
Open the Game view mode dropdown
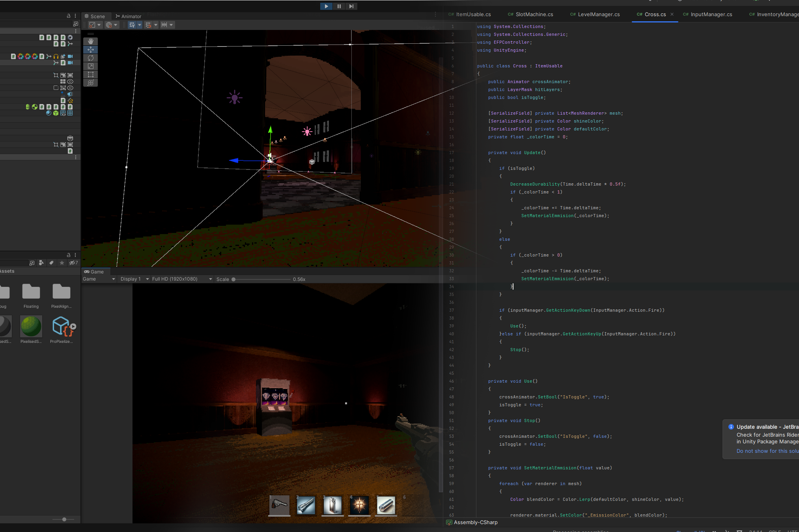[x=99, y=279]
